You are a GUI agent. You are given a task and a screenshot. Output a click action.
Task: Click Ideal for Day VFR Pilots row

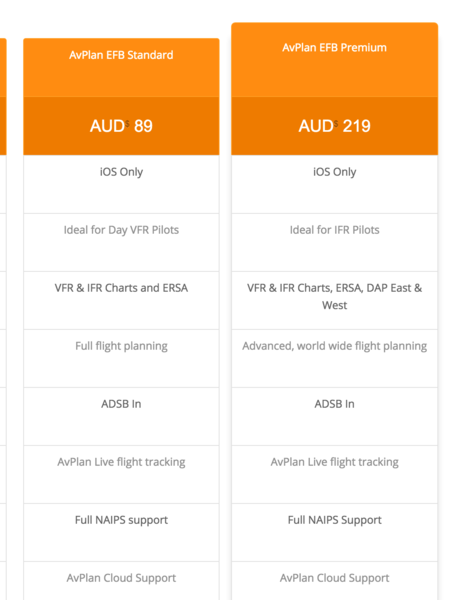click(x=121, y=242)
